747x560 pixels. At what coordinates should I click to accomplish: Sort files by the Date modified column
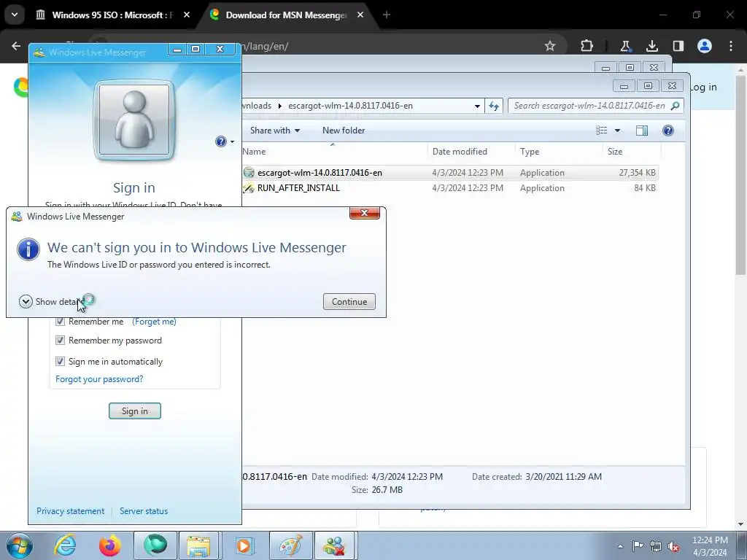coord(471,152)
